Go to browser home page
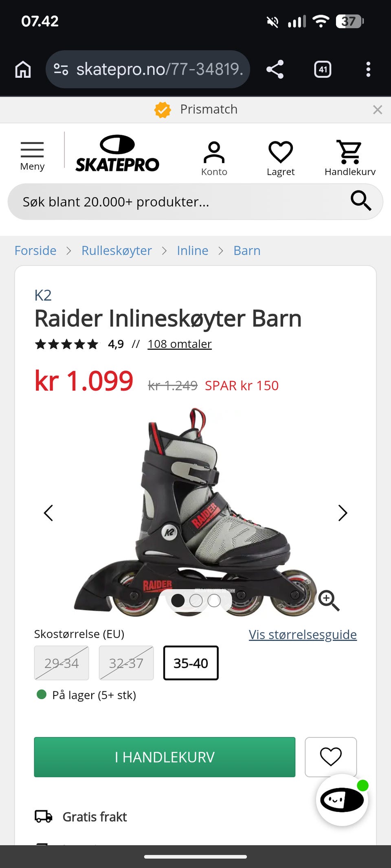391x868 pixels. (x=23, y=69)
